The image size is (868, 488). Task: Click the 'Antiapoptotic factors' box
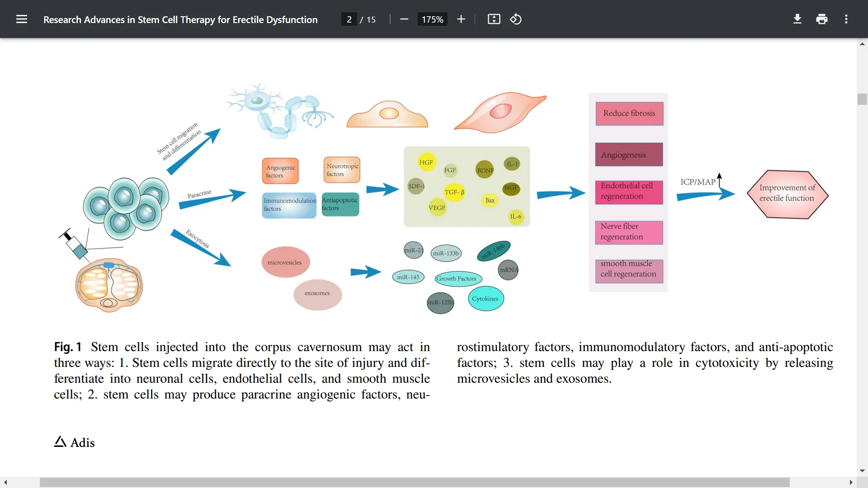point(340,204)
